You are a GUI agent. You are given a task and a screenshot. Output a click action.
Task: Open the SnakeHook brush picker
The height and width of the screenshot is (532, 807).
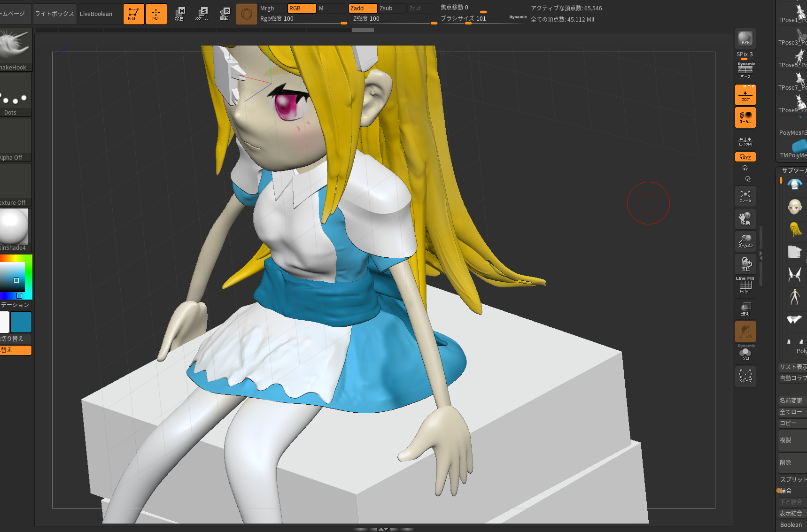click(16, 49)
